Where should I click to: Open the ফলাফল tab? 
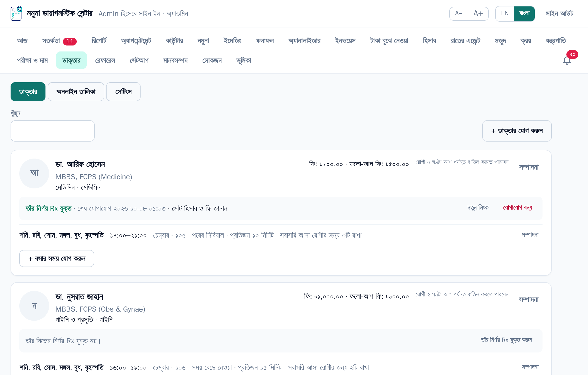tap(265, 40)
